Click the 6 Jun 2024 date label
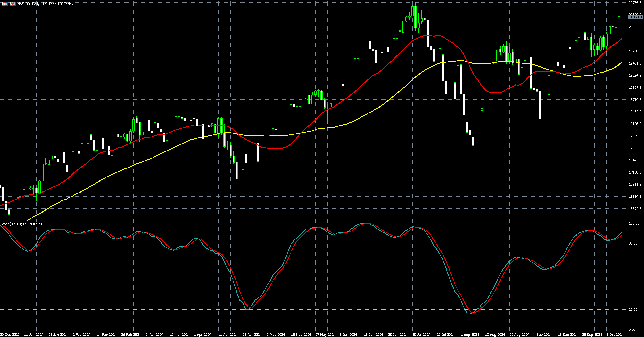This screenshot has width=644, height=337. pyautogui.click(x=348, y=334)
